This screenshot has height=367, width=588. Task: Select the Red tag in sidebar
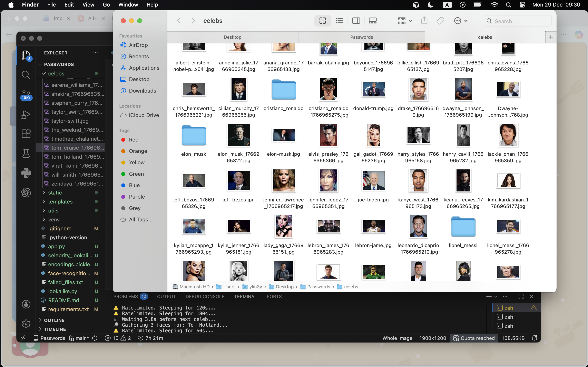point(133,140)
